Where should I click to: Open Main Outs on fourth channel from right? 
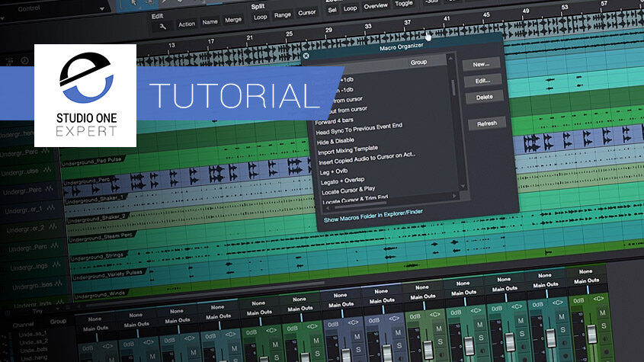(463, 293)
